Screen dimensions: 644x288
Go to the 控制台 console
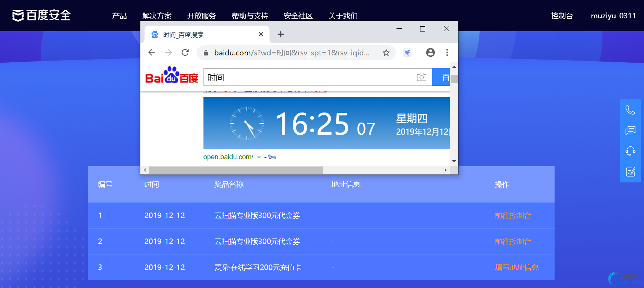[562, 16]
